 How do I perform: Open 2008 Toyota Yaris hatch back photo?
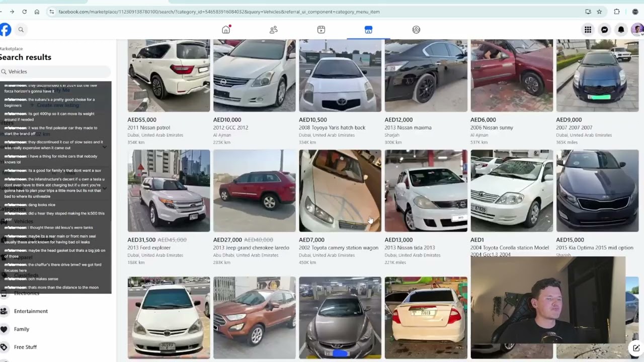[340, 75]
